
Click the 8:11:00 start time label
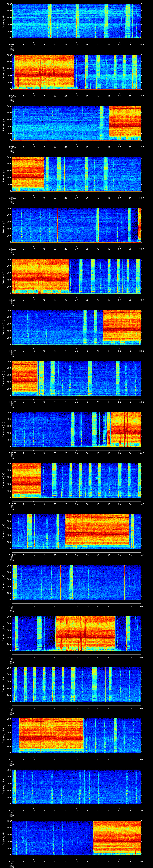tap(12, 555)
